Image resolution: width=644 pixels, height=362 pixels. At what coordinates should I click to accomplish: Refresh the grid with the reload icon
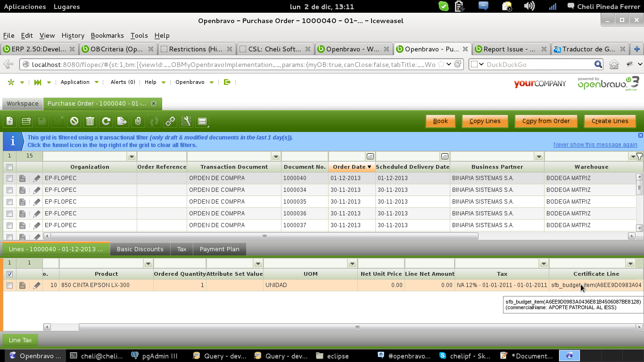[106, 121]
